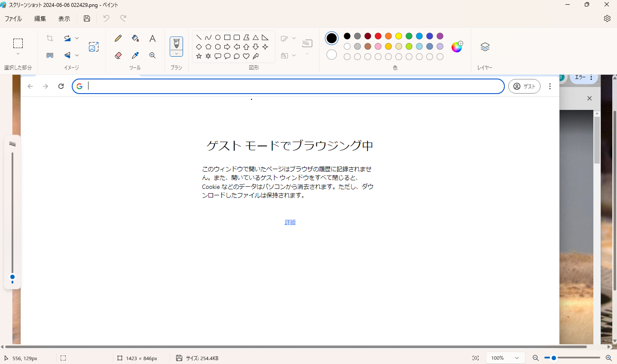
Task: Select the Text tool
Action: coord(152,38)
